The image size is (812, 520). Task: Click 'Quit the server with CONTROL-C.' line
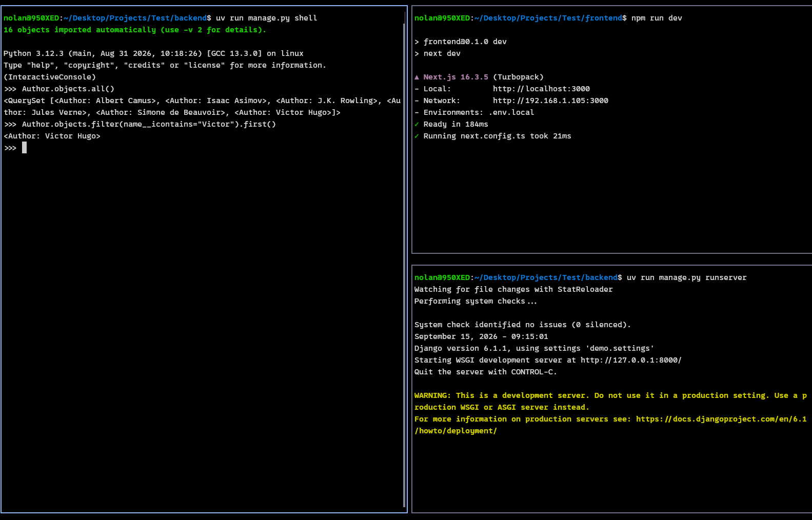coord(485,372)
